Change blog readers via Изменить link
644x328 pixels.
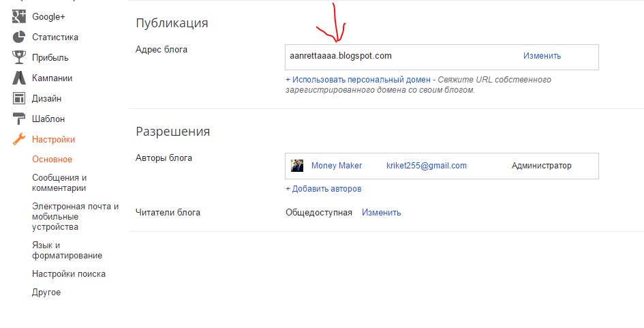[x=381, y=213]
